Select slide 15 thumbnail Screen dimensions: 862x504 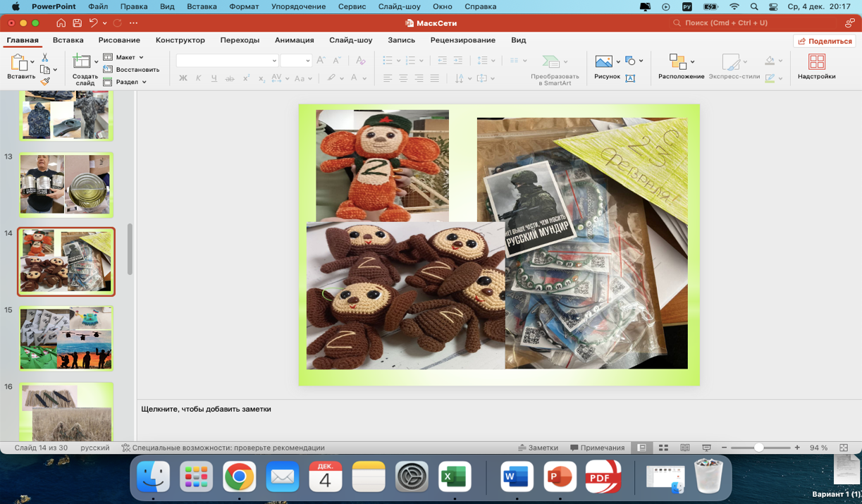pyautogui.click(x=66, y=338)
